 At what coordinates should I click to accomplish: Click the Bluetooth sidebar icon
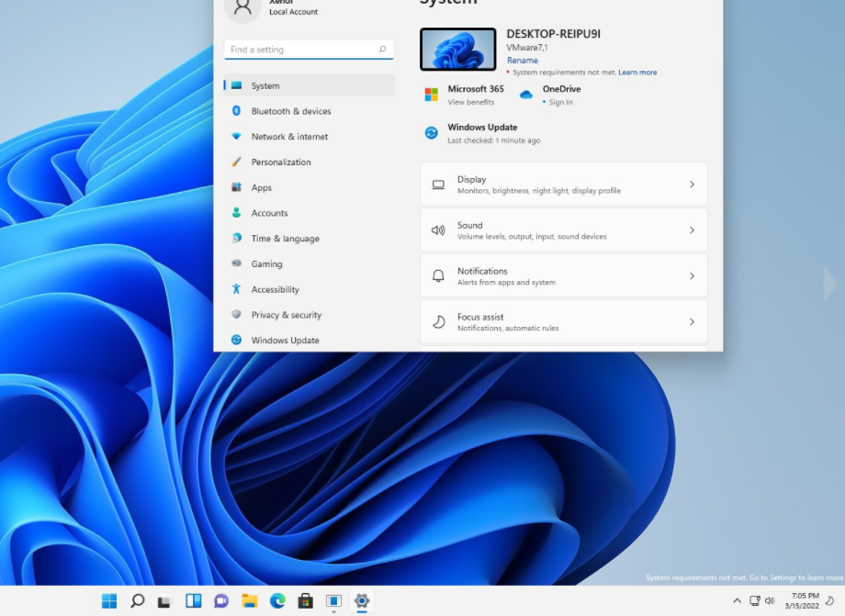(x=236, y=110)
